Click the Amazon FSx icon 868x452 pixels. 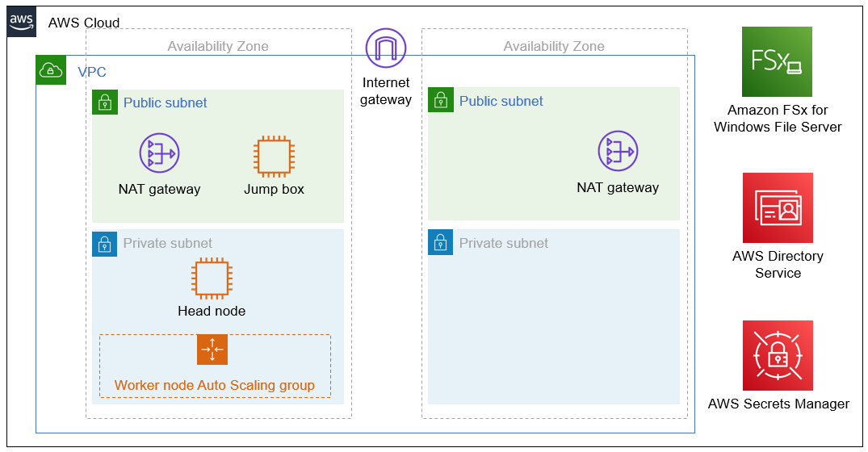click(x=778, y=61)
